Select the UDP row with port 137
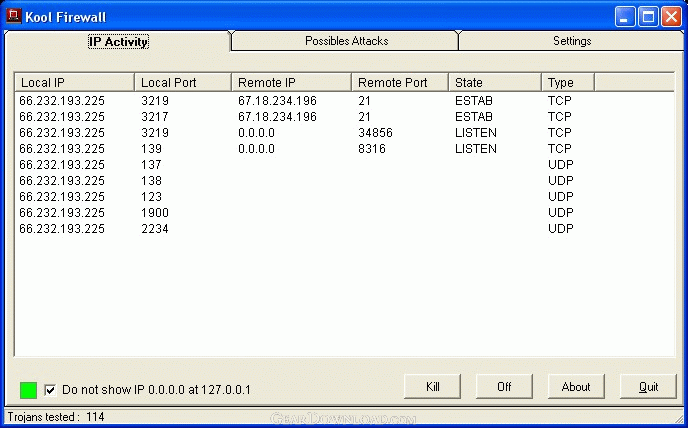 pos(344,165)
